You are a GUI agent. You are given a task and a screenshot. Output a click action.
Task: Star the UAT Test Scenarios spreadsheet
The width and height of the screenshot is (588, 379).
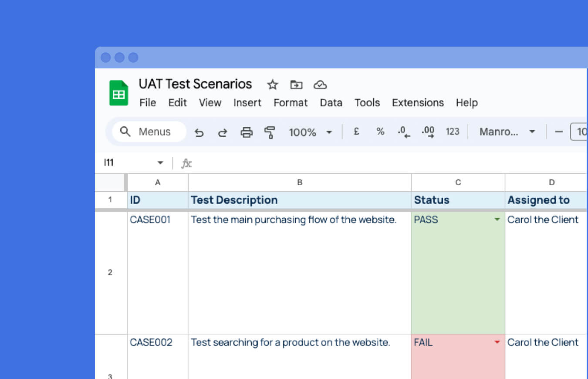272,85
